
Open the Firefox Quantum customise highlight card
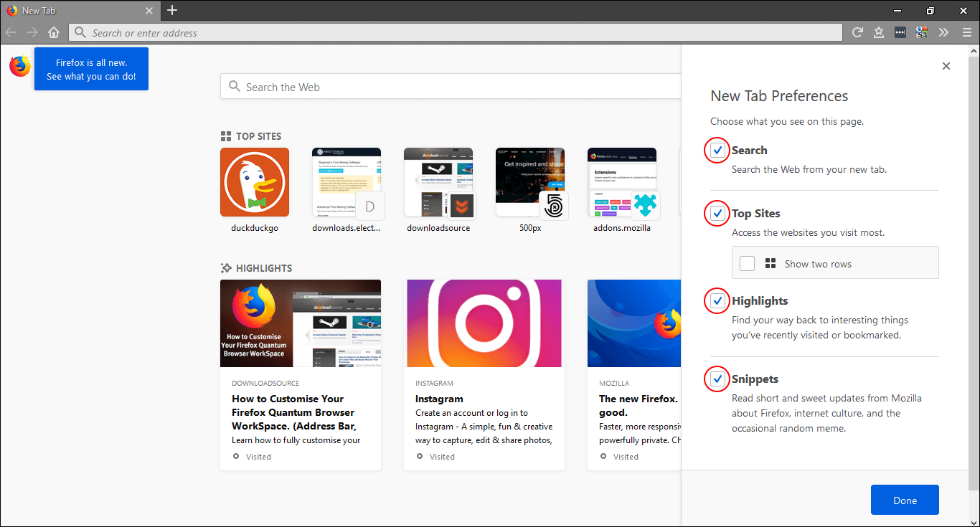301,375
